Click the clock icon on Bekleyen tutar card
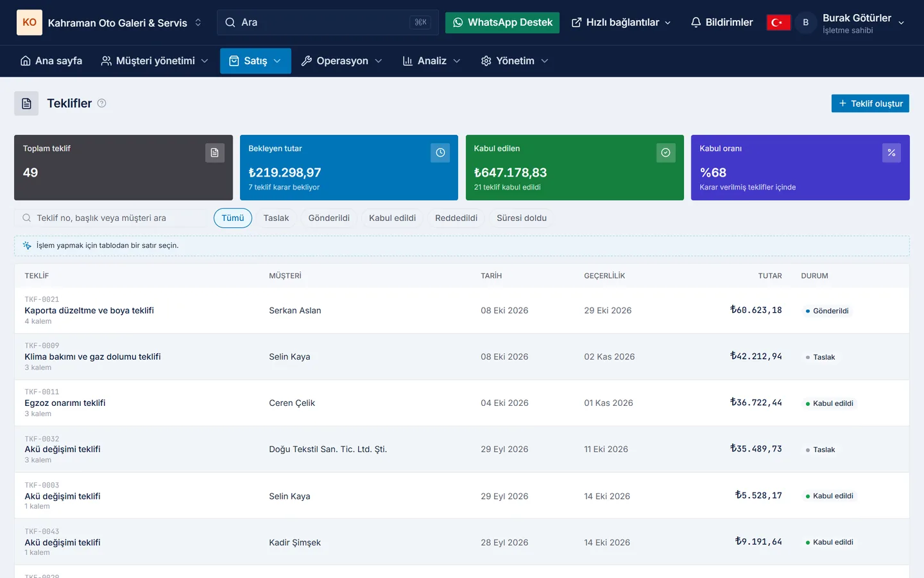 (x=440, y=153)
